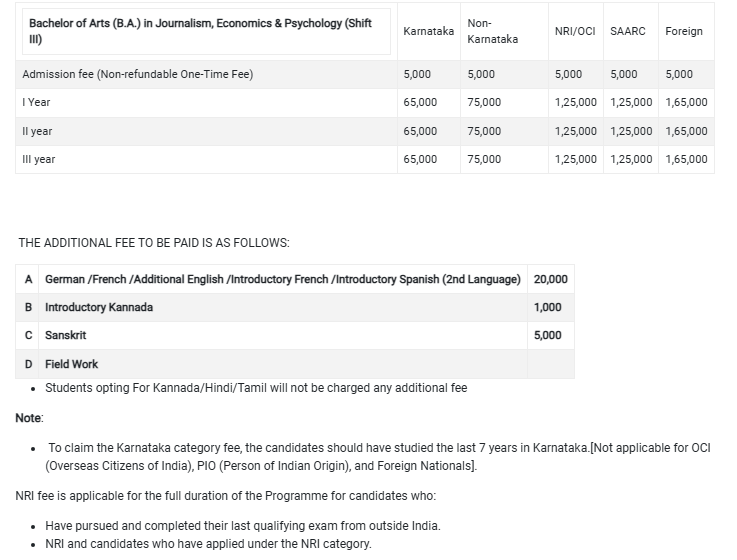Click the SAARC column header

pos(627,32)
